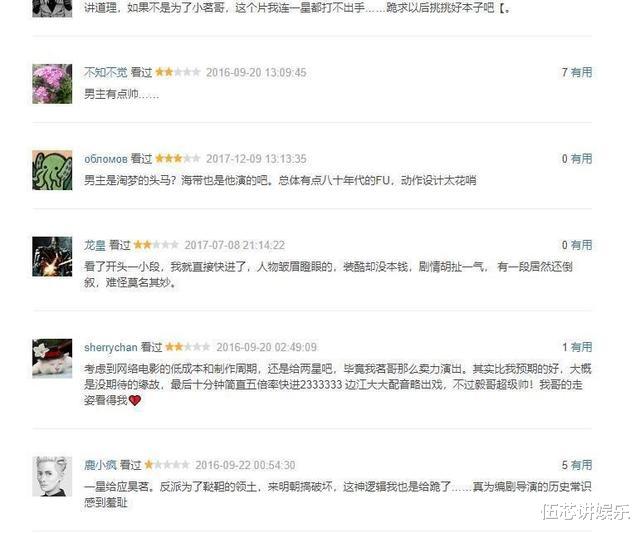Click the timestamp 2016-09-22 00:54:30
The width and height of the screenshot is (640, 533).
pos(245,465)
